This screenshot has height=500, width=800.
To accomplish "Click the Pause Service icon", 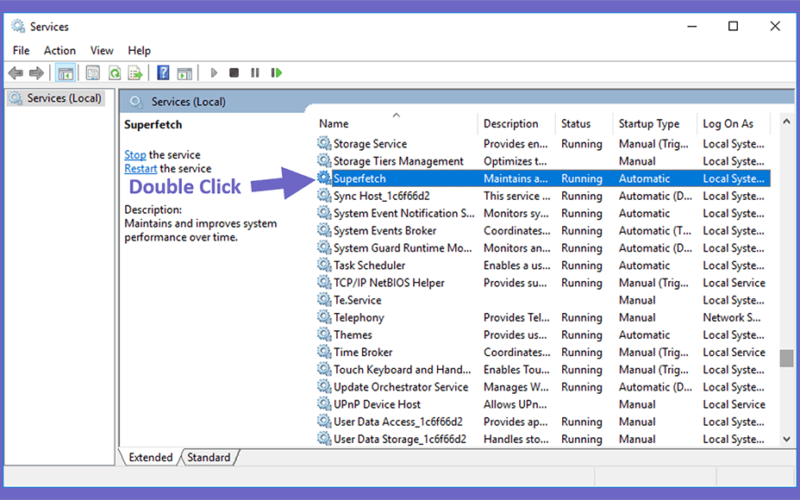I will (255, 73).
